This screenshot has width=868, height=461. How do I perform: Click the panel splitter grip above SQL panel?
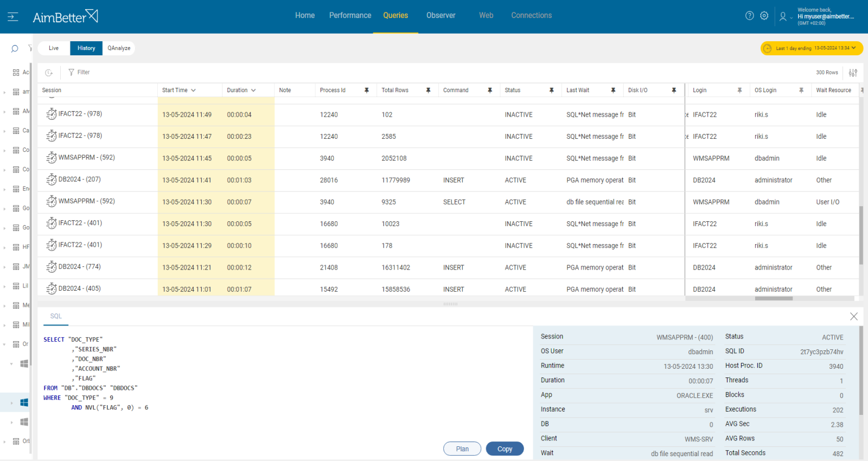pyautogui.click(x=450, y=304)
